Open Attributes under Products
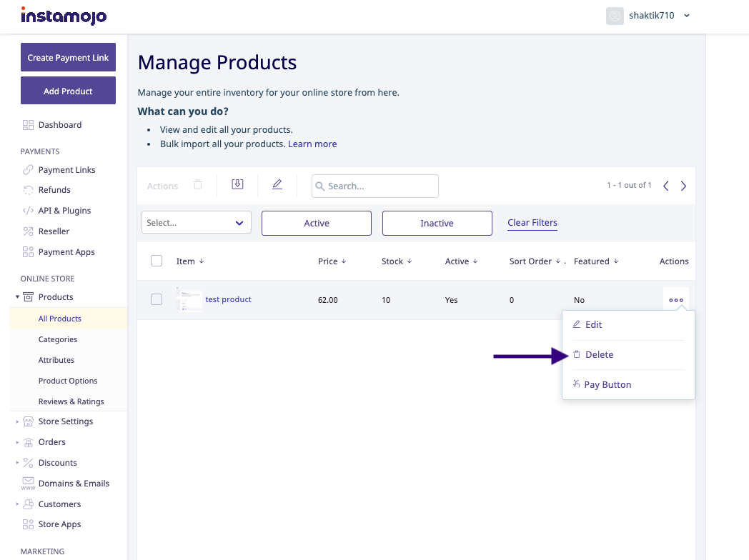 (56, 360)
